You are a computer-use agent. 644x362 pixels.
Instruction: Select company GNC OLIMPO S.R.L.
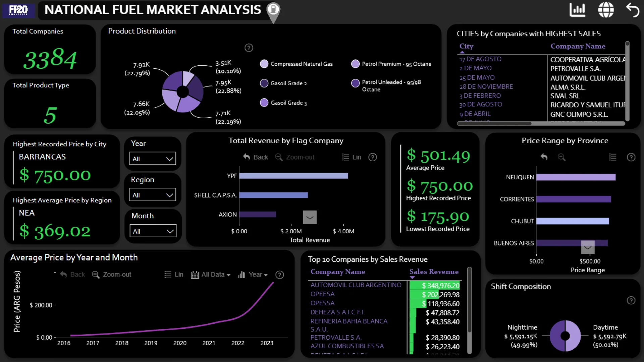579,114
